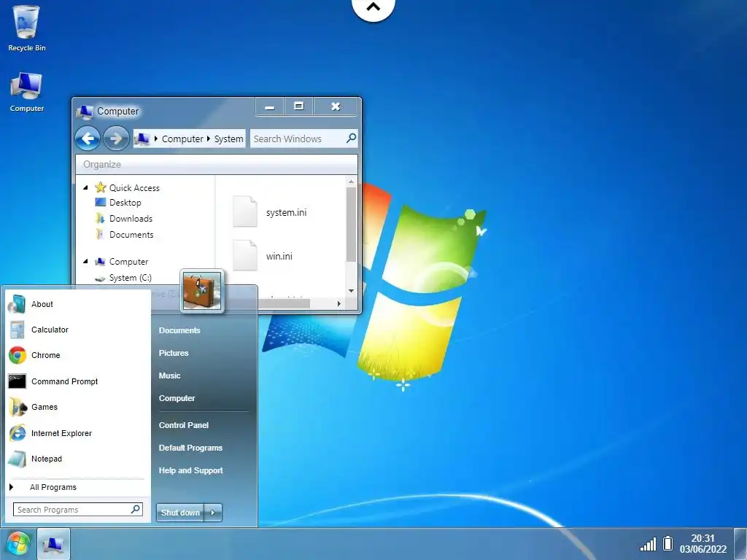Click the Organize toolbar button
Screen dimensions: 747x560
point(102,164)
